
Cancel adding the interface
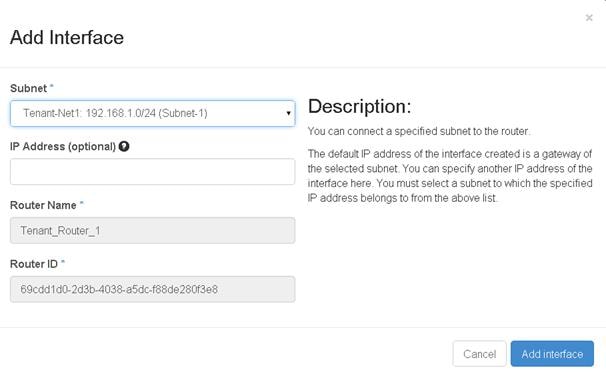[480, 354]
